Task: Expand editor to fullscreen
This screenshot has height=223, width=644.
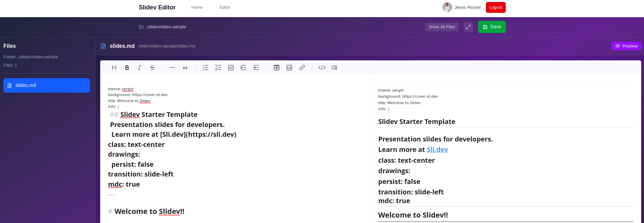Action: pos(468,27)
